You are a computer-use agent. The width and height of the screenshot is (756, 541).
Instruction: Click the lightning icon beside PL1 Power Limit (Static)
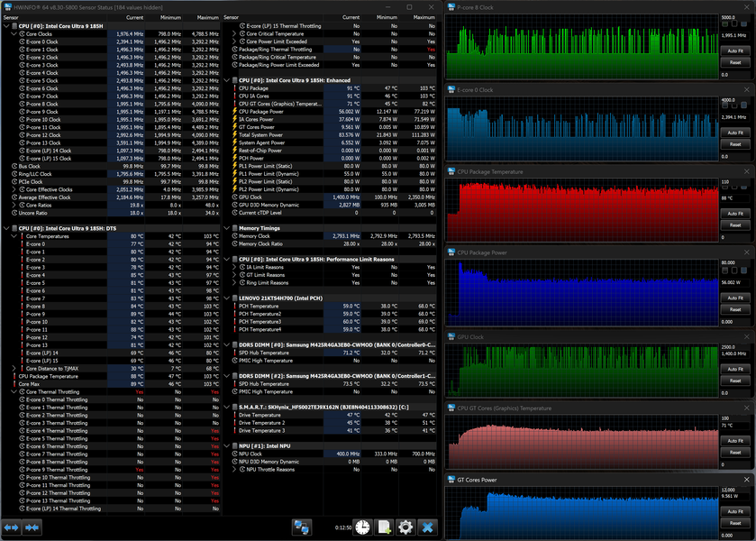click(x=235, y=166)
